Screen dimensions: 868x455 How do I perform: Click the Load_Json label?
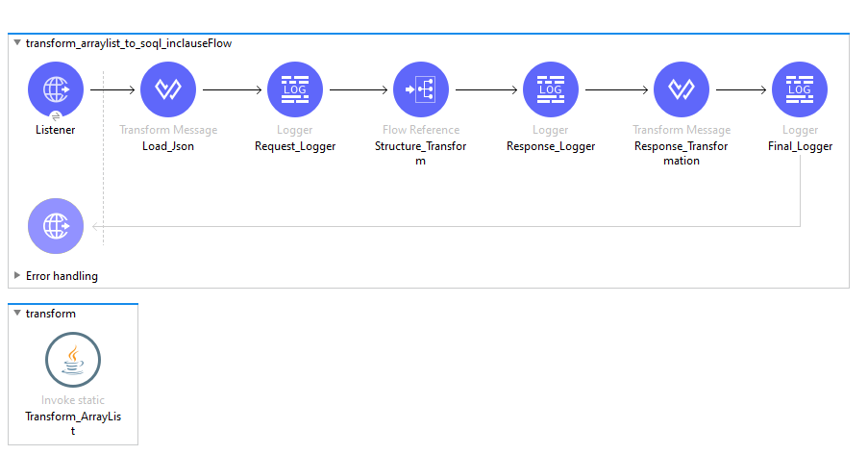(x=168, y=146)
